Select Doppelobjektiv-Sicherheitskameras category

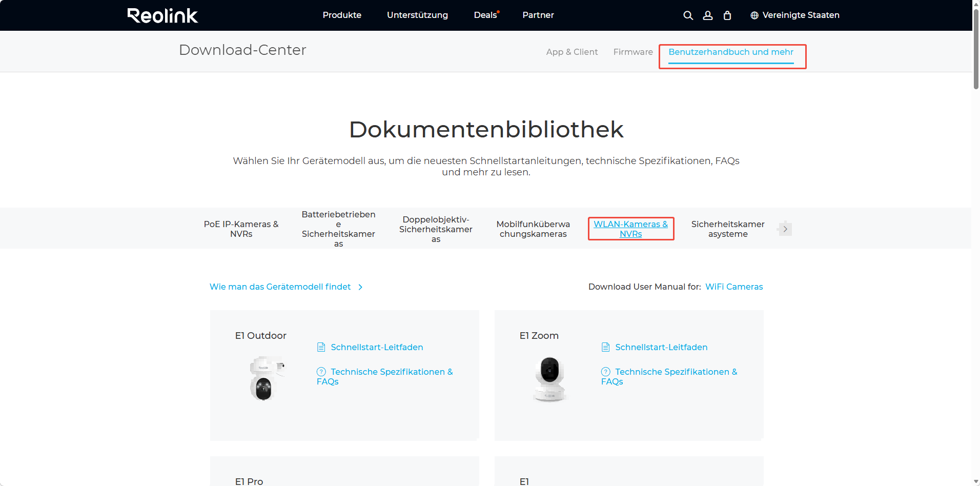[x=436, y=229]
